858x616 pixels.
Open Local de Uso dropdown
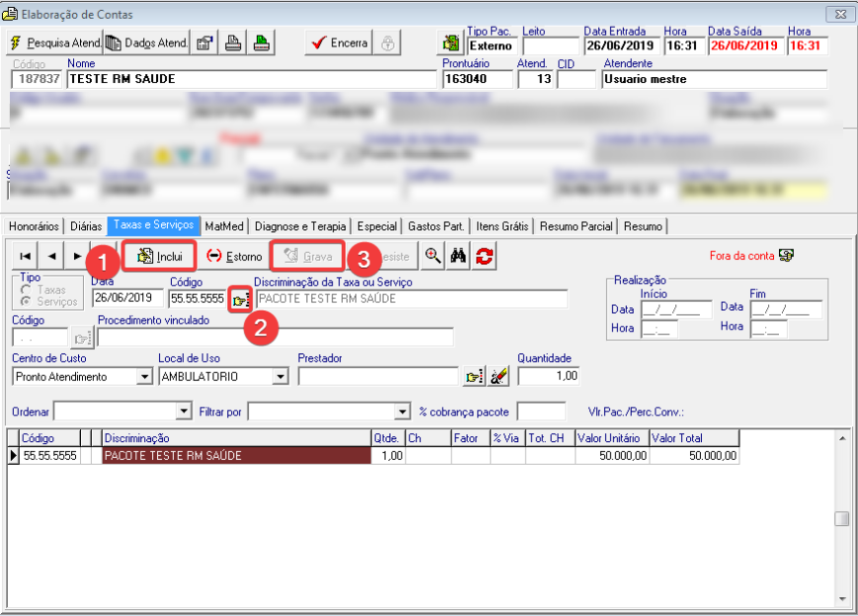pos(280,376)
